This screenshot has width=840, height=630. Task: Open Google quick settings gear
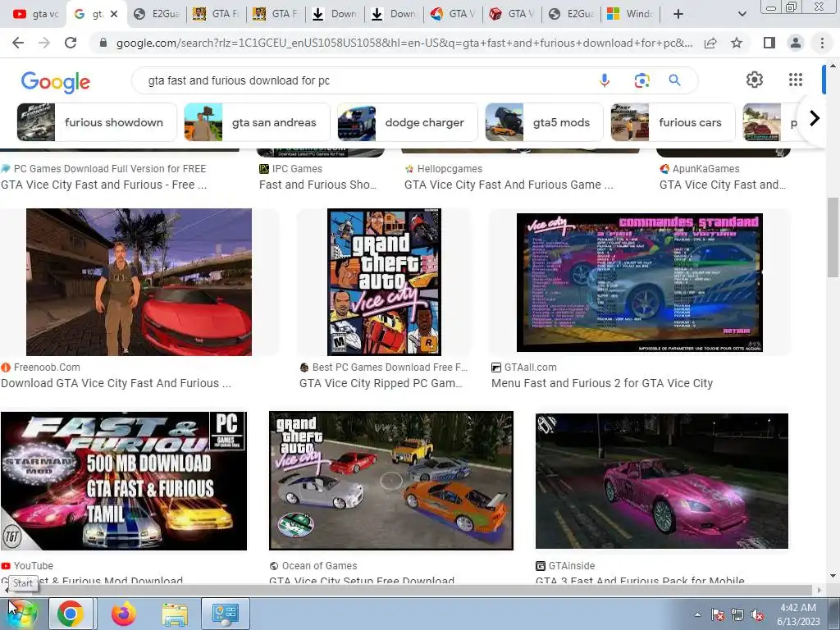point(755,80)
